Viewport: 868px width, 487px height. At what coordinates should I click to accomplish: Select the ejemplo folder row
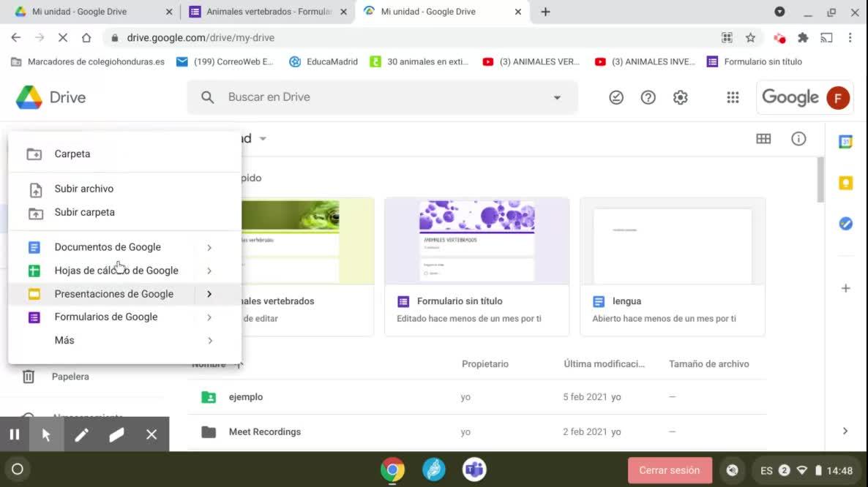pyautogui.click(x=477, y=397)
